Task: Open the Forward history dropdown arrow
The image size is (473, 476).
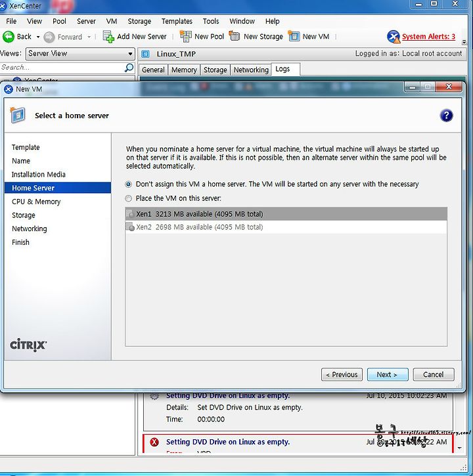Action: coord(89,37)
